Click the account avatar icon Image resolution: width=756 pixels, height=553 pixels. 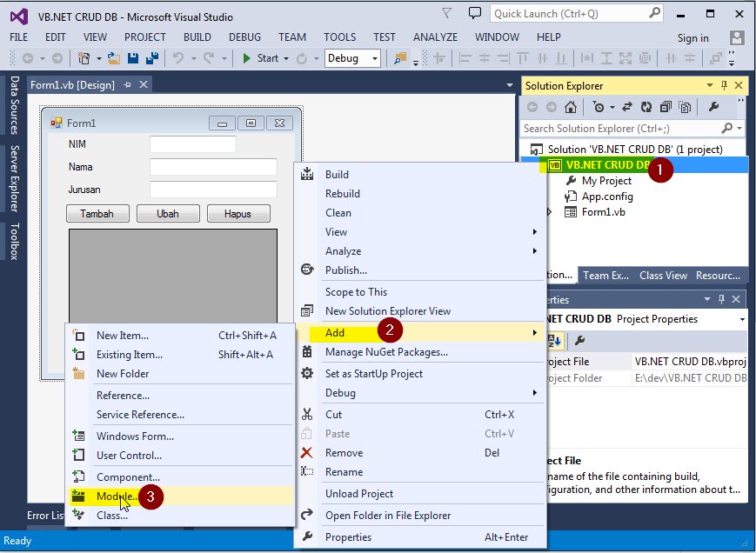[737, 38]
